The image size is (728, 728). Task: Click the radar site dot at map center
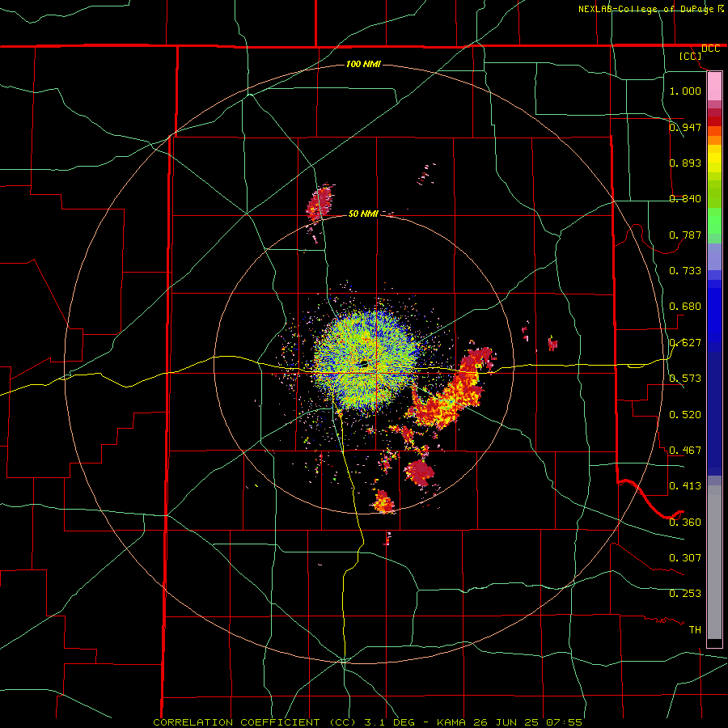coord(364,363)
